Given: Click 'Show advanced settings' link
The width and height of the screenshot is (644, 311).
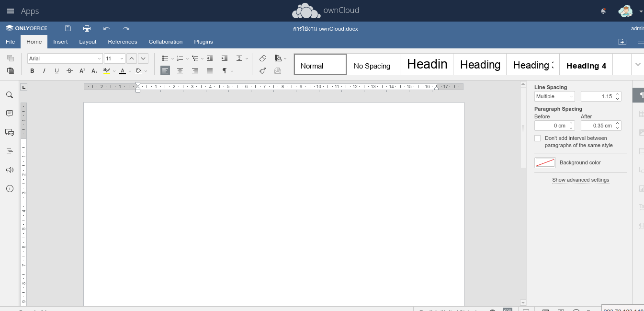Looking at the screenshot, I should pyautogui.click(x=580, y=180).
